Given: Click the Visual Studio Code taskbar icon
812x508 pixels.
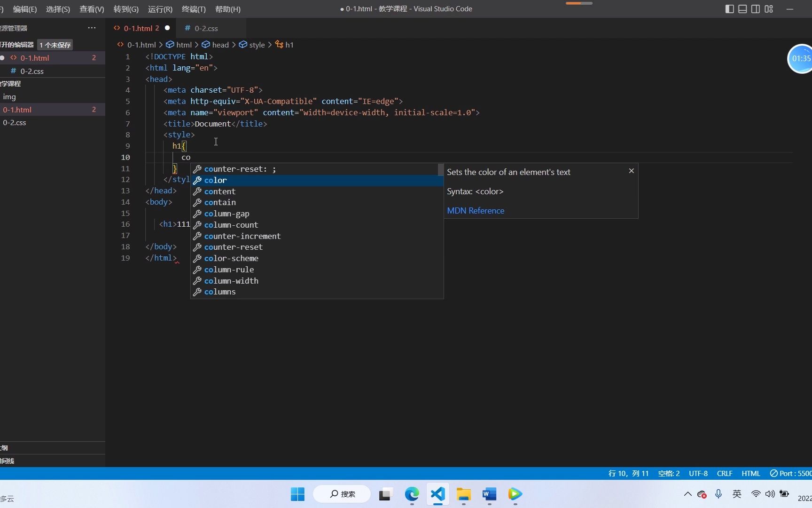Looking at the screenshot, I should (x=437, y=494).
